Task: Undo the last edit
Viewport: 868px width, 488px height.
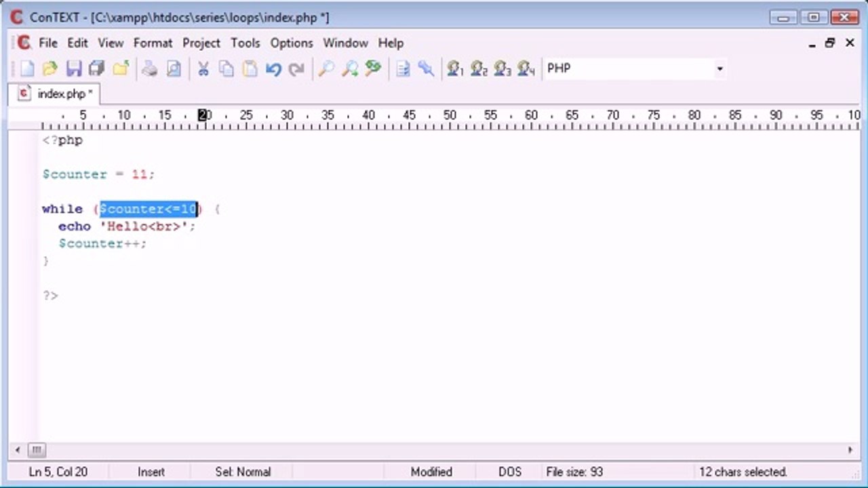Action: pos(273,68)
